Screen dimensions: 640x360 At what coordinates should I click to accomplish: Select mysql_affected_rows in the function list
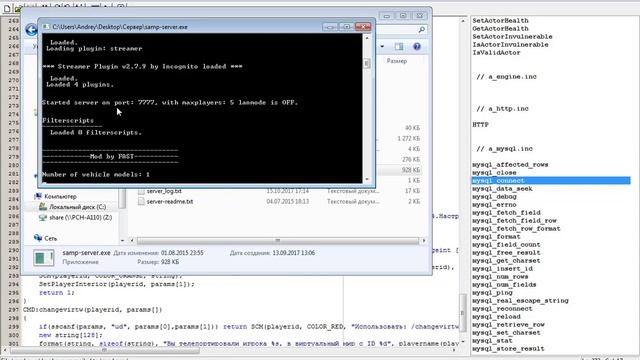(x=510, y=164)
